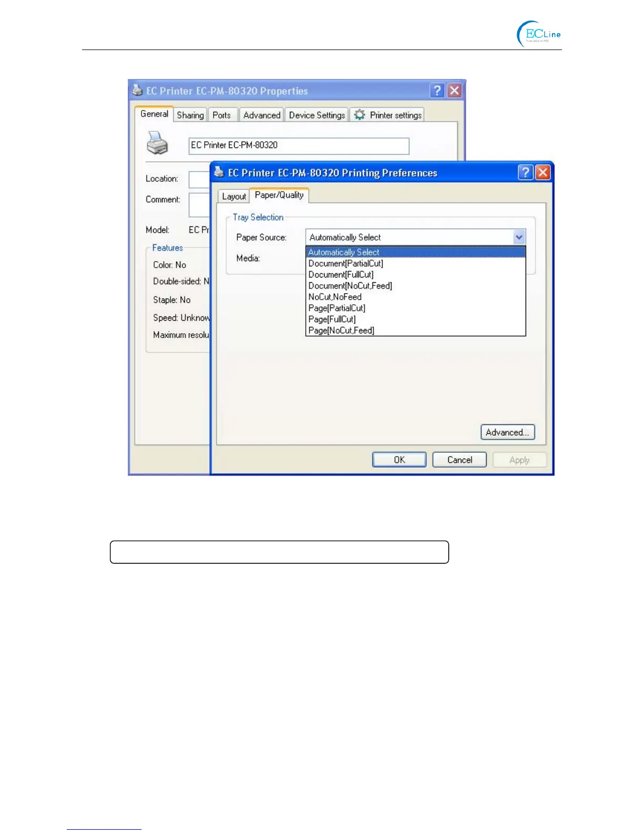Click Help icon in Properties window title bar
644x834 pixels.
437,91
